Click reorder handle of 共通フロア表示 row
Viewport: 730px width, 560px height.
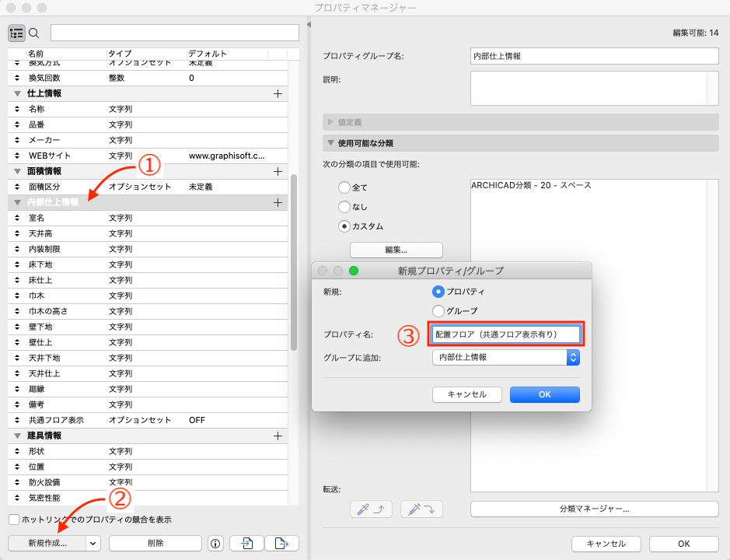tap(17, 420)
